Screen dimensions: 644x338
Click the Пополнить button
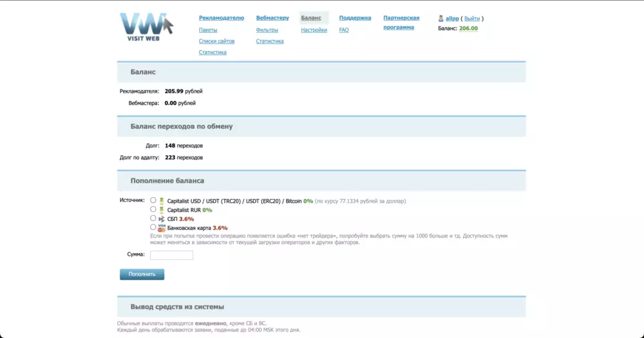[x=142, y=274]
